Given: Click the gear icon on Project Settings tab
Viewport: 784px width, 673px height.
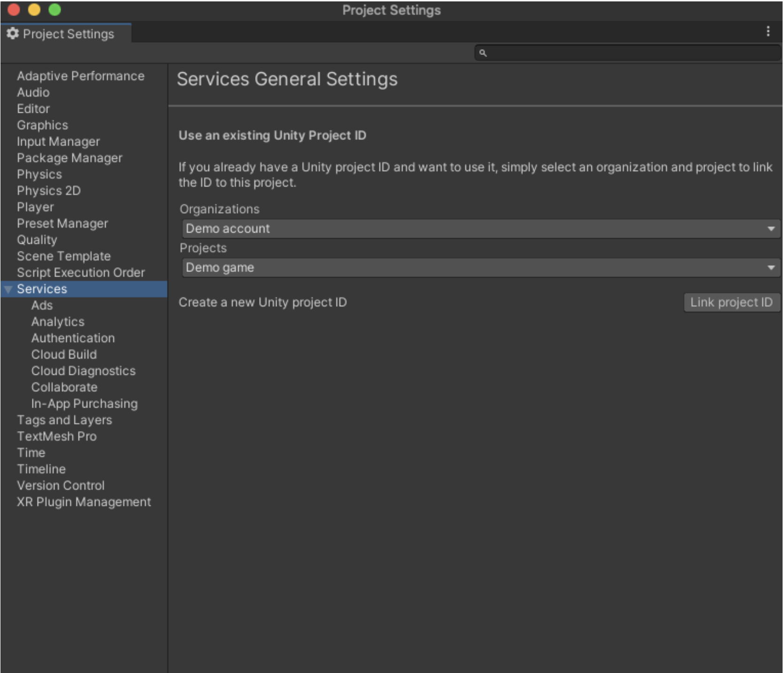Looking at the screenshot, I should 13,33.
